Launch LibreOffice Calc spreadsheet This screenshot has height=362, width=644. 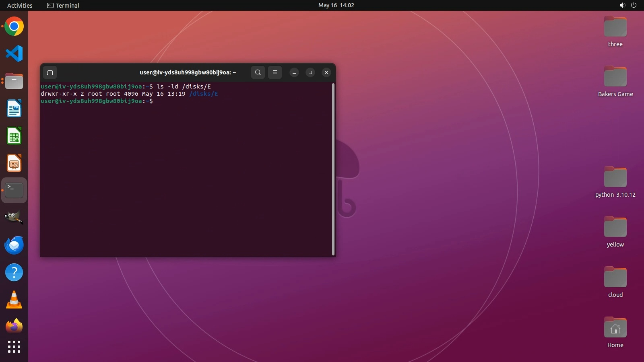tap(14, 136)
